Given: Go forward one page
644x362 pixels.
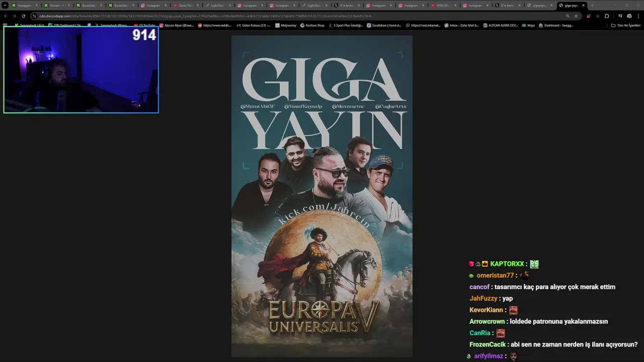Looking at the screenshot, I should tap(14, 16).
